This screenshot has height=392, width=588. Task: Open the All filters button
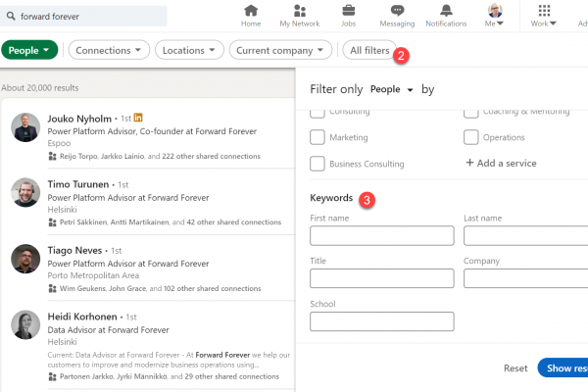pos(369,50)
